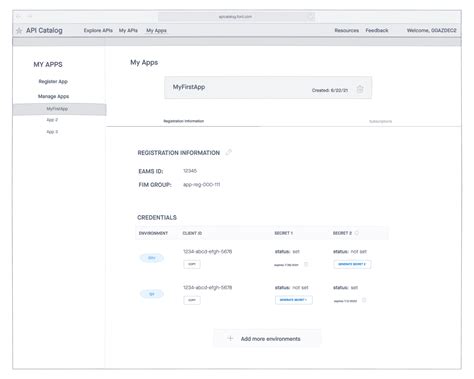Click Register App in the sidebar
Screen dimensions: 474x379
[x=53, y=81]
